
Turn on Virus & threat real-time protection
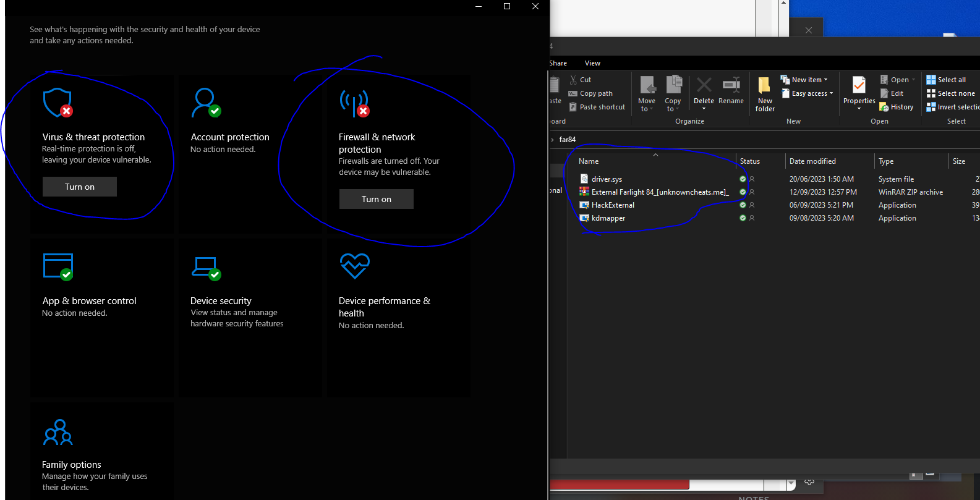80,187
